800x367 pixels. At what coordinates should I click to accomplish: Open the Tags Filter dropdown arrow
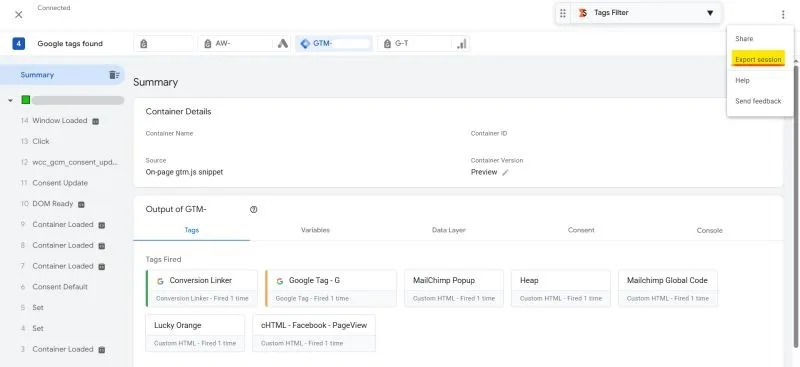710,13
